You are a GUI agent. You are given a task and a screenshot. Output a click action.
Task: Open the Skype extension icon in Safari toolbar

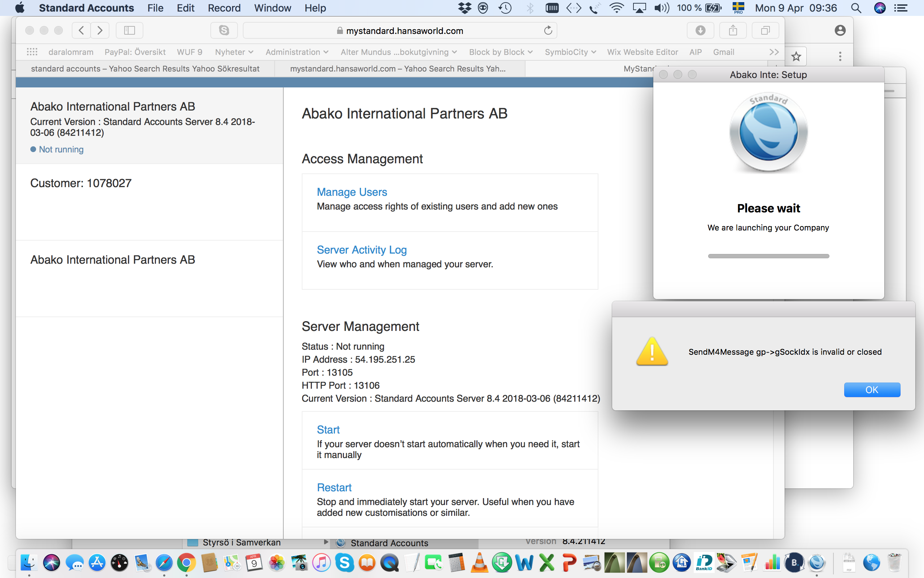[224, 30]
